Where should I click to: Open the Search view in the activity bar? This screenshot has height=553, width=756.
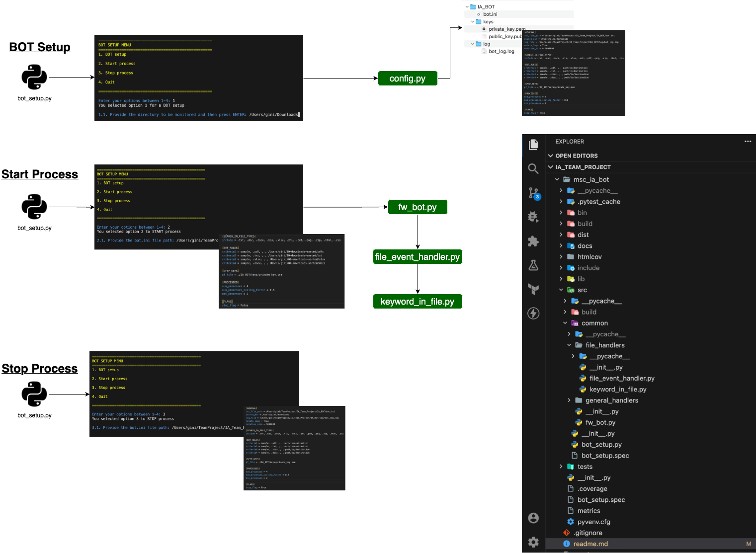[x=533, y=169]
